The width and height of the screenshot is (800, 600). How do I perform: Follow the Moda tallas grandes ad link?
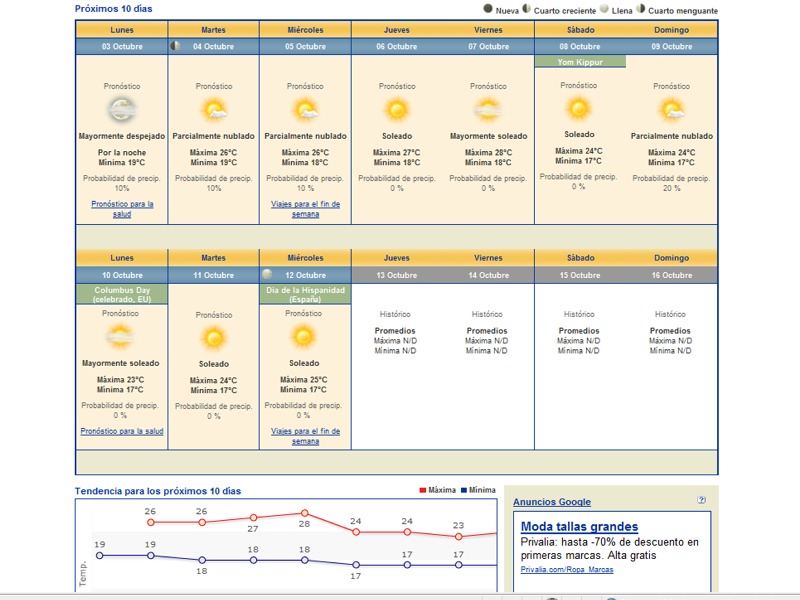pos(579,527)
